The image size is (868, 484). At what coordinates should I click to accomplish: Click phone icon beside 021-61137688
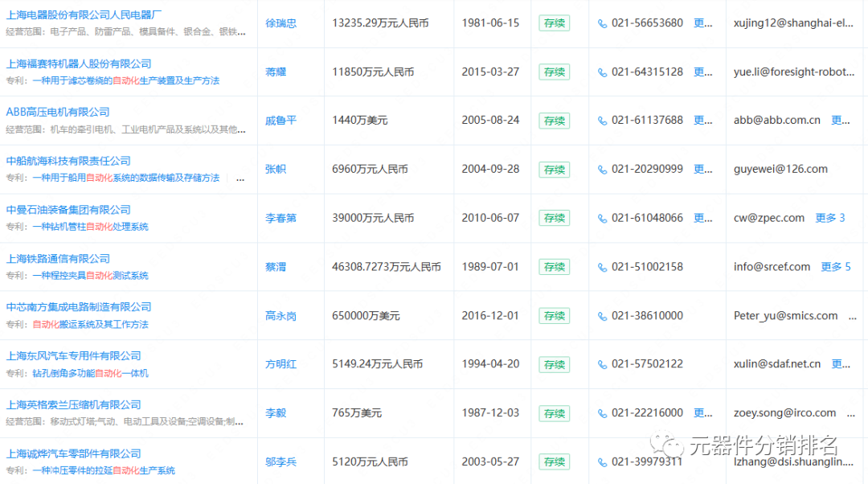[x=602, y=121]
